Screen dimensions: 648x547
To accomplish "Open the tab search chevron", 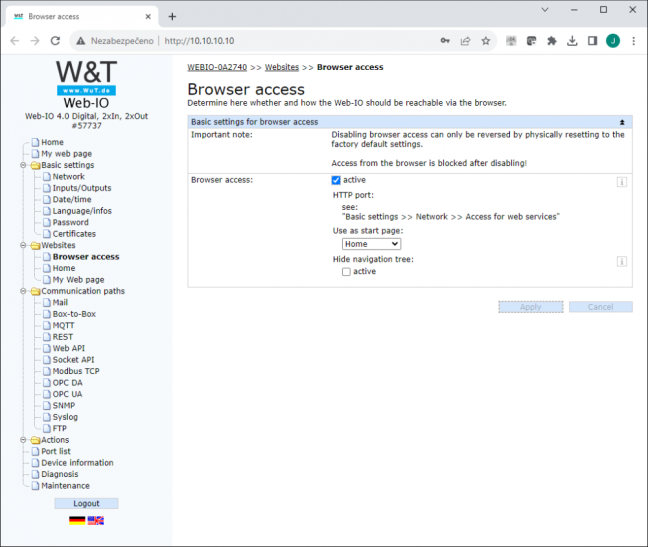I will pyautogui.click(x=545, y=10).
